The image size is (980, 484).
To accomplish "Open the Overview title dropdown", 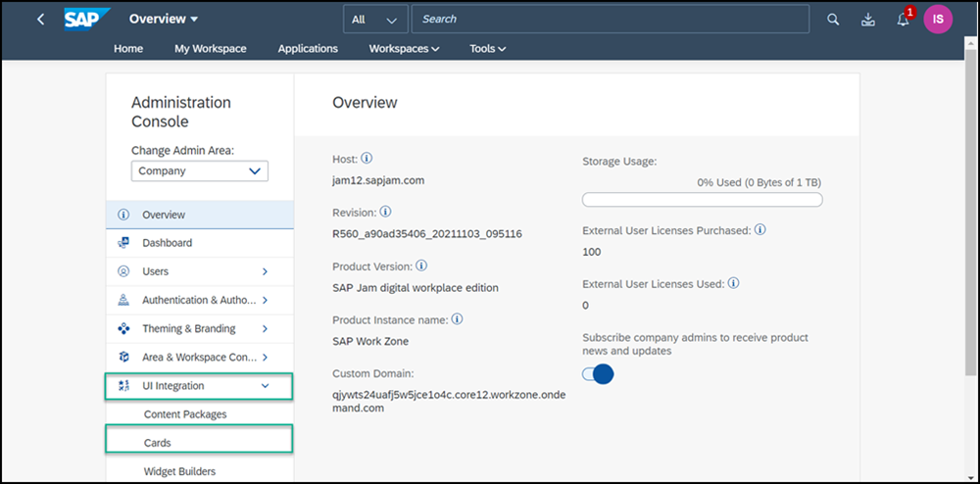I will (x=163, y=20).
